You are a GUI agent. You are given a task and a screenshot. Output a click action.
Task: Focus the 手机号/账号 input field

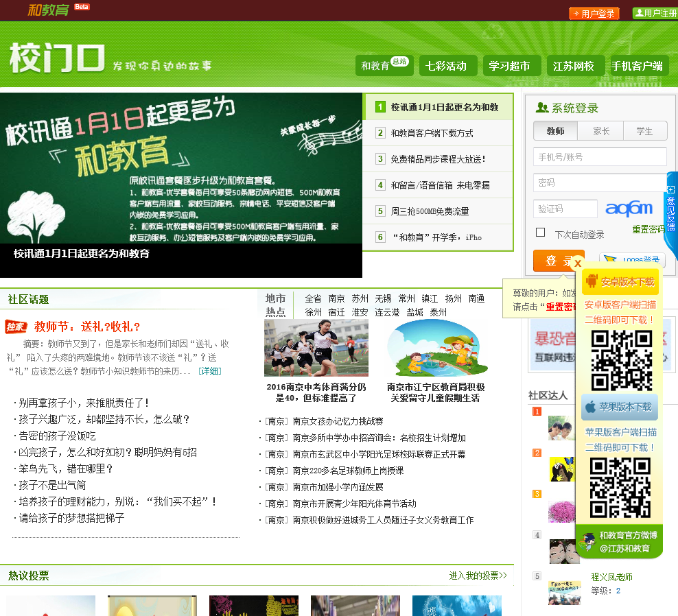tap(600, 157)
